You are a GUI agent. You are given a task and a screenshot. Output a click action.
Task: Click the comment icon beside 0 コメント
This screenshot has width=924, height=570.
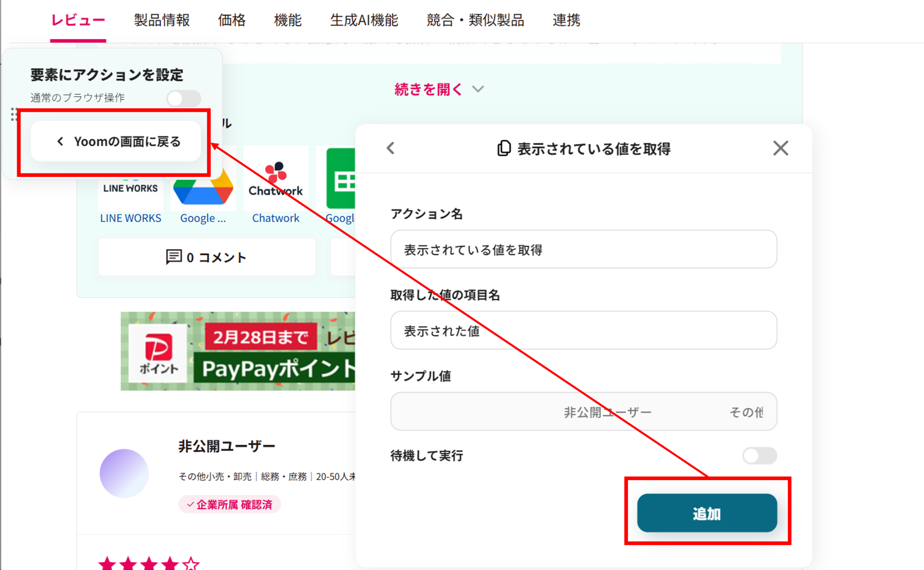(174, 257)
